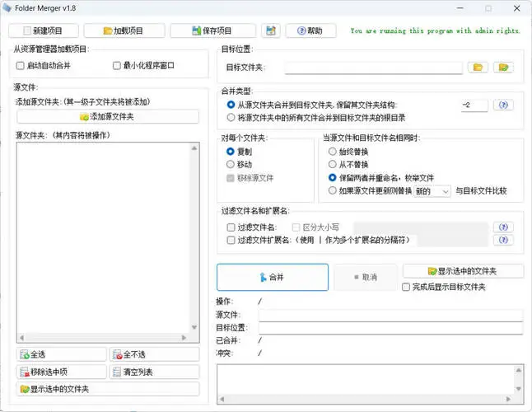Check 完成后显示目标文件夹 option
This screenshot has width=532, height=412.
click(406, 287)
